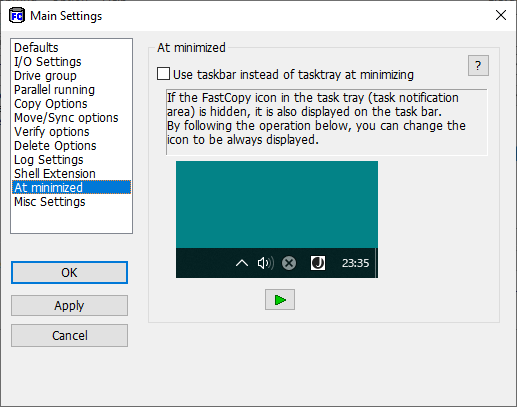Enable Use taskbar instead of tasktray checkbox
The image size is (517, 407).
(163, 74)
